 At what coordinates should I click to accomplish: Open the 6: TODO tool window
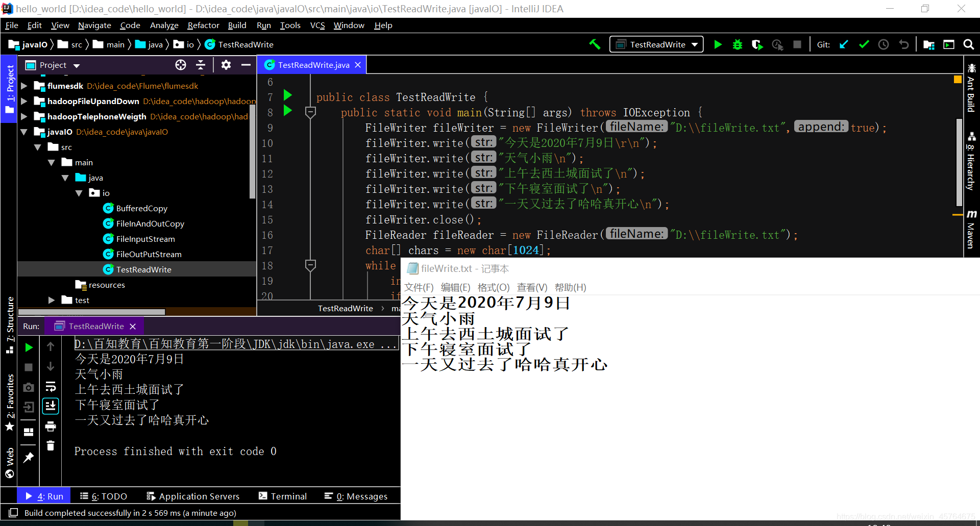(x=104, y=496)
